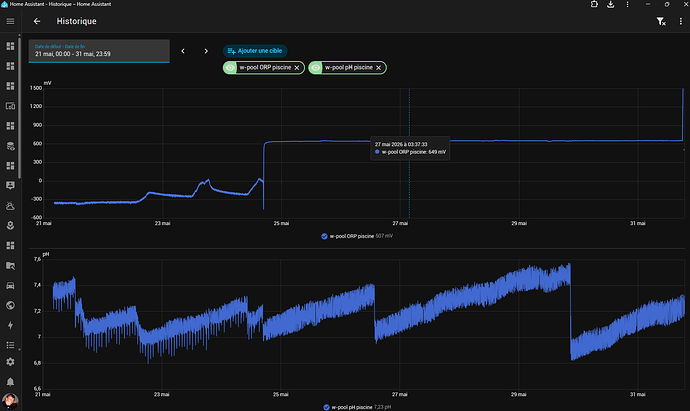Open the date range picker field

[99, 51]
